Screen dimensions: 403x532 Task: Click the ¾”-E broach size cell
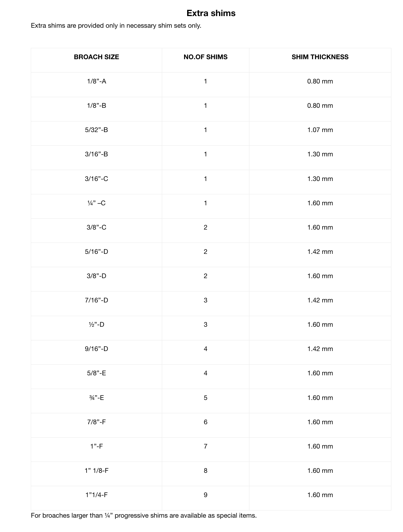click(x=96, y=398)
